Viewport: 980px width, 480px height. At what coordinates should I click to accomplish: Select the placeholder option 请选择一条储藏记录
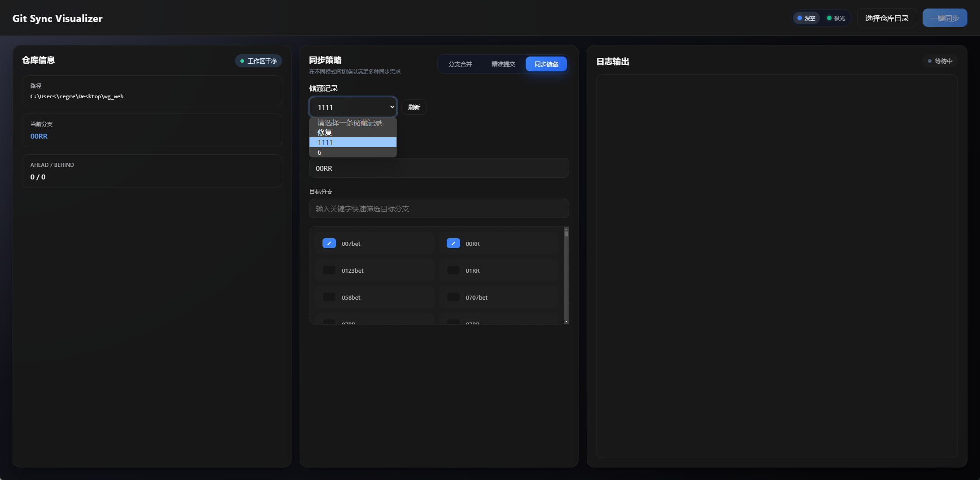[353, 122]
